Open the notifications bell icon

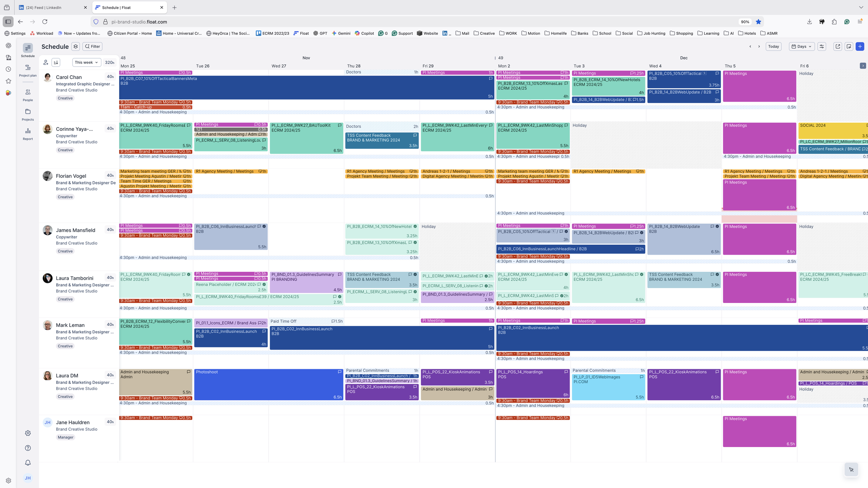28,463
